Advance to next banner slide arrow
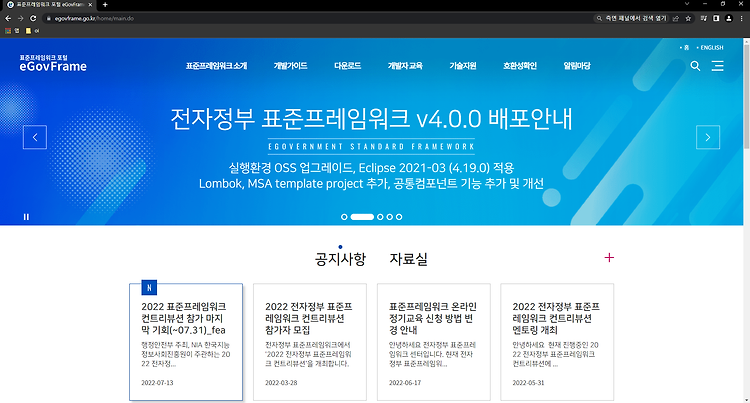750x403 pixels. (x=708, y=137)
